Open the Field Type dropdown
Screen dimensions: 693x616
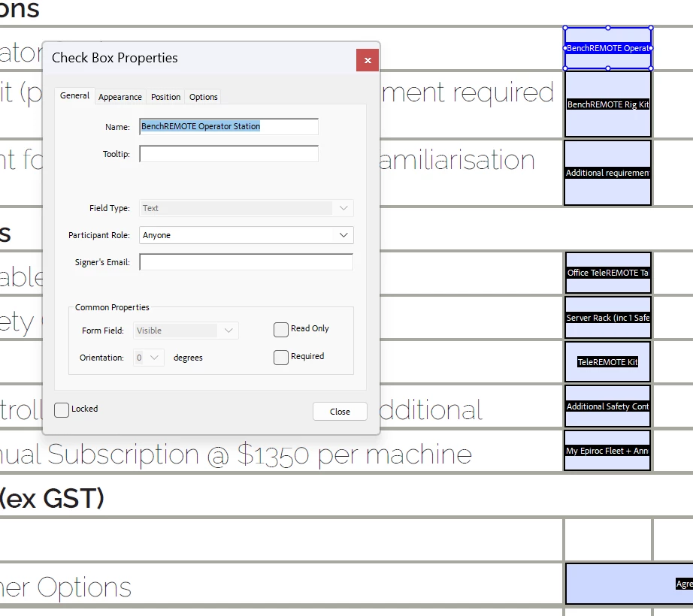(x=247, y=208)
